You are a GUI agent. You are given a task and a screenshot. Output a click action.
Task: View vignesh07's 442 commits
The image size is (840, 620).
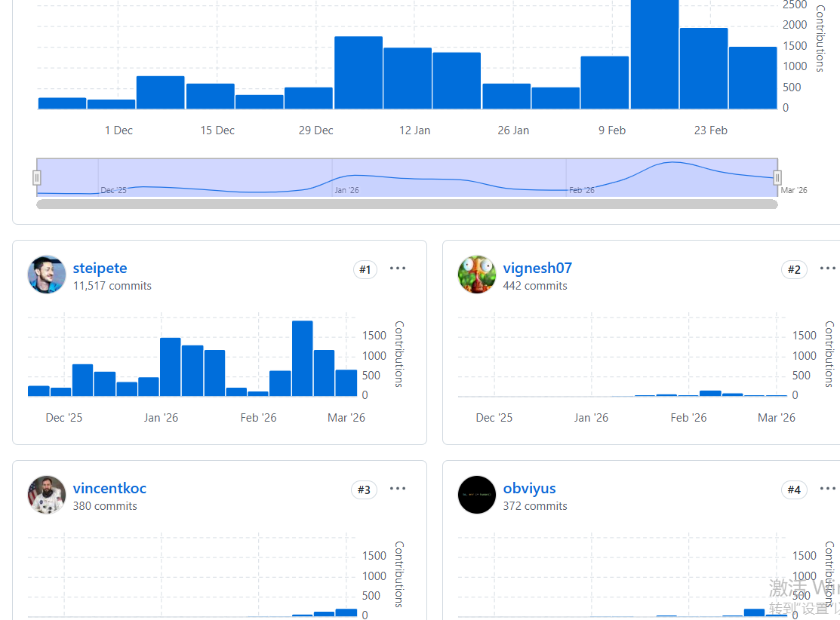point(535,286)
